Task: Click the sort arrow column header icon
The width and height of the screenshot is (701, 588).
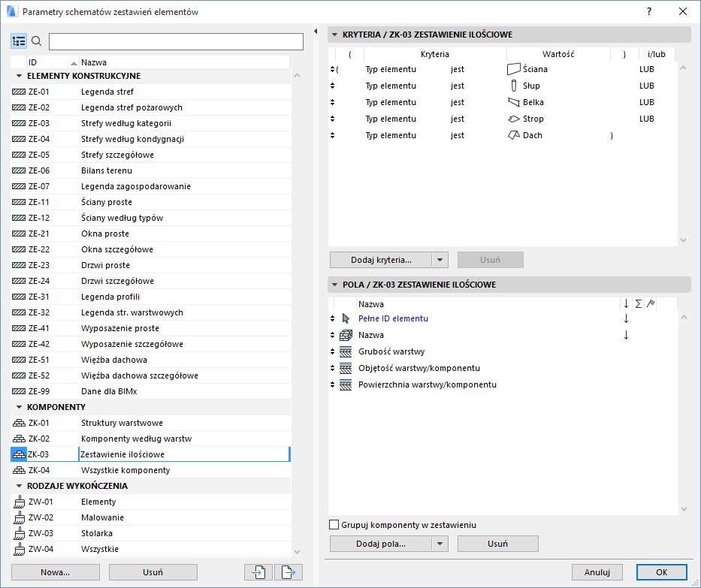Action: point(626,304)
